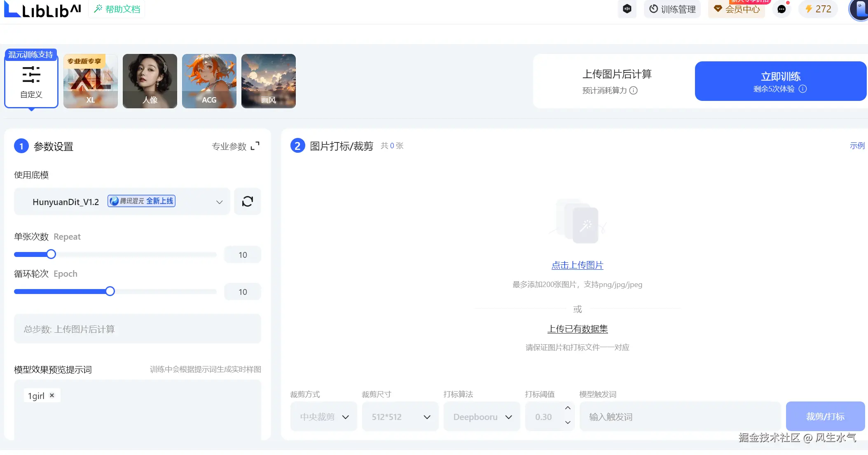Select the 人像 portrait training preset

(x=150, y=81)
